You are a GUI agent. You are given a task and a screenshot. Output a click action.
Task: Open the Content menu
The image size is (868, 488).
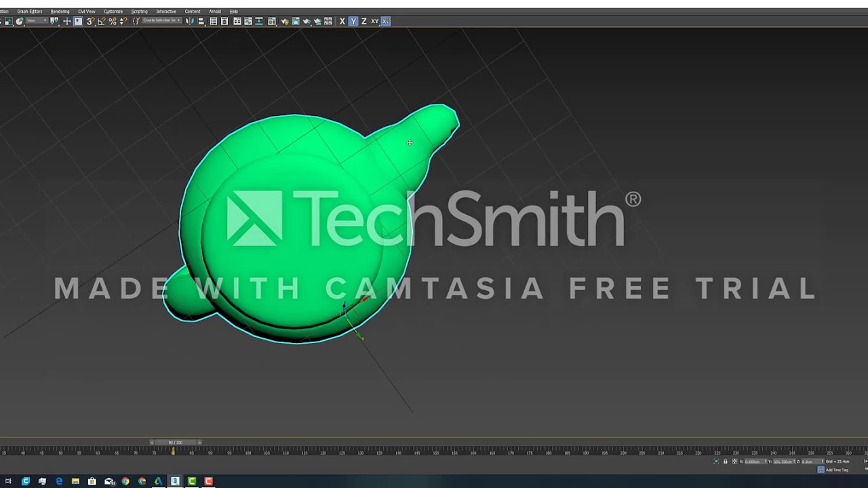pos(193,12)
